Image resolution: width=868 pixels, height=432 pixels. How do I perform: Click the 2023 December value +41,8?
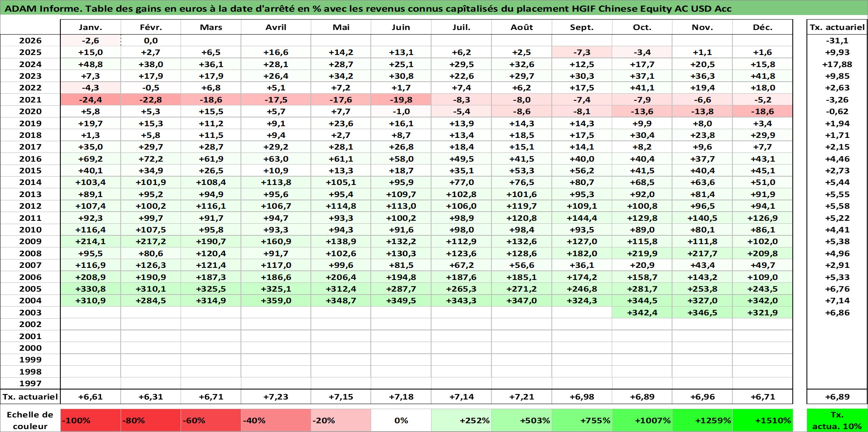coord(763,76)
